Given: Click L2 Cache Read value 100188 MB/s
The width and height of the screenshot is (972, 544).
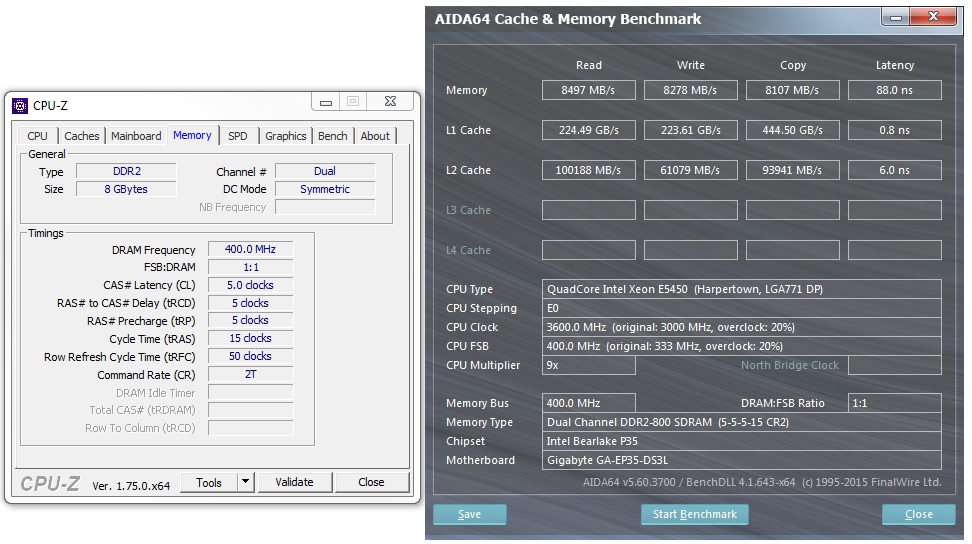Looking at the screenshot, I should (x=588, y=170).
